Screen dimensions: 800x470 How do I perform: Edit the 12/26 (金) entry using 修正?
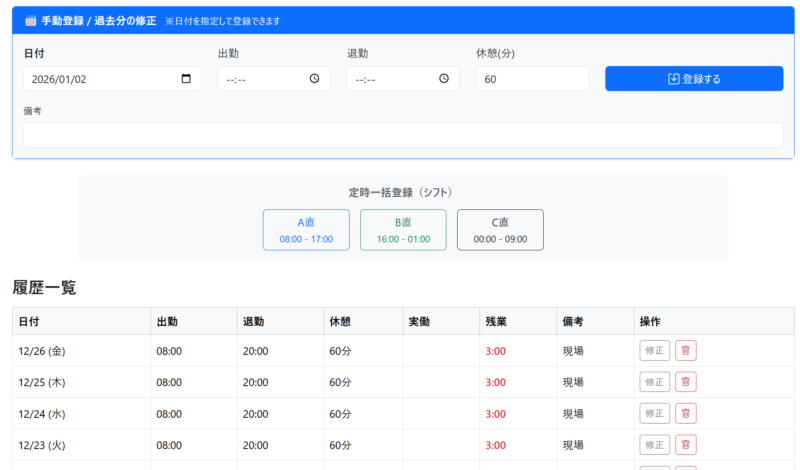(x=655, y=351)
